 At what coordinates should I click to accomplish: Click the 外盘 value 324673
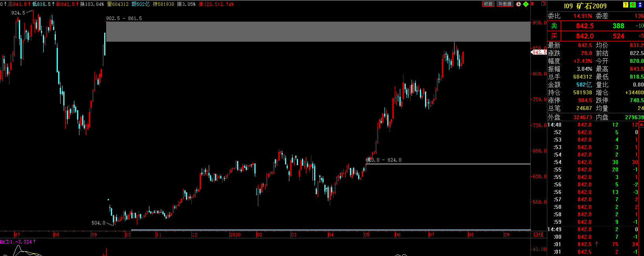[x=583, y=118]
